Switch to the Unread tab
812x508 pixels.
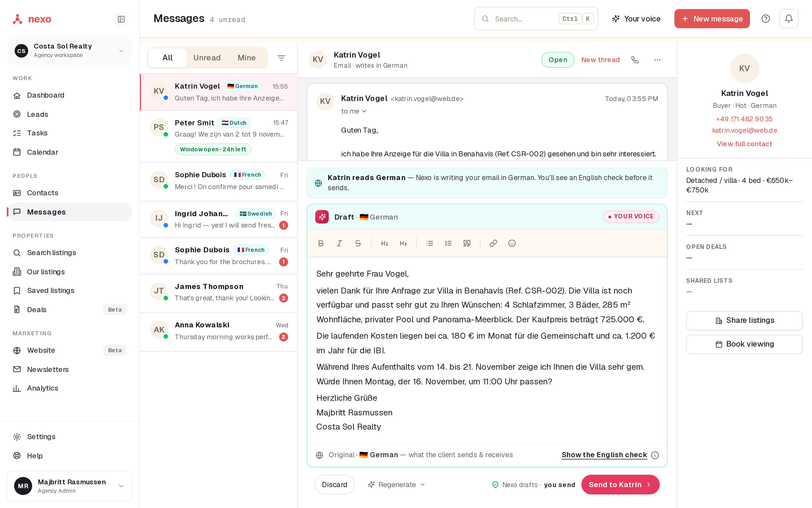[207, 58]
